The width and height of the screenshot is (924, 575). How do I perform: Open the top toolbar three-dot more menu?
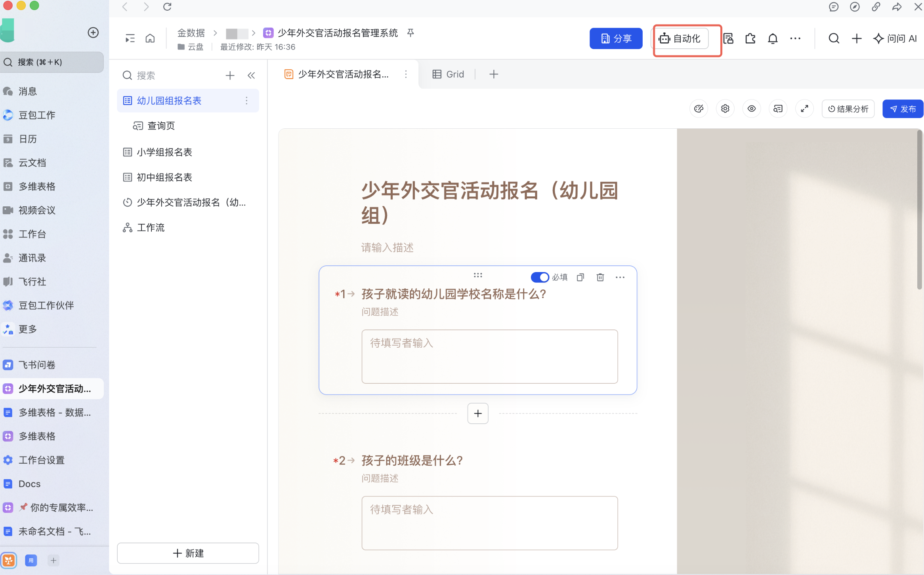(x=795, y=38)
